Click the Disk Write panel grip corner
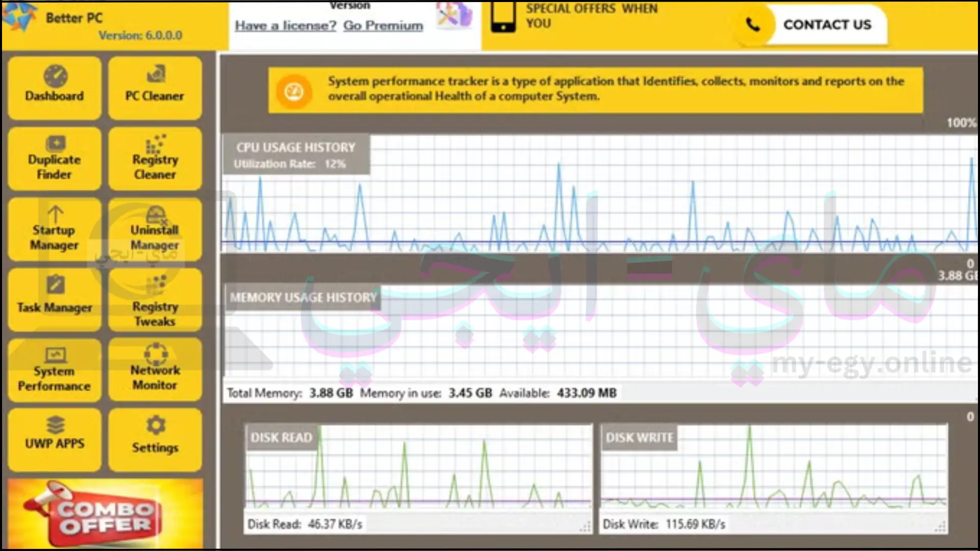Screen dimensions: 980x551 [x=940, y=528]
